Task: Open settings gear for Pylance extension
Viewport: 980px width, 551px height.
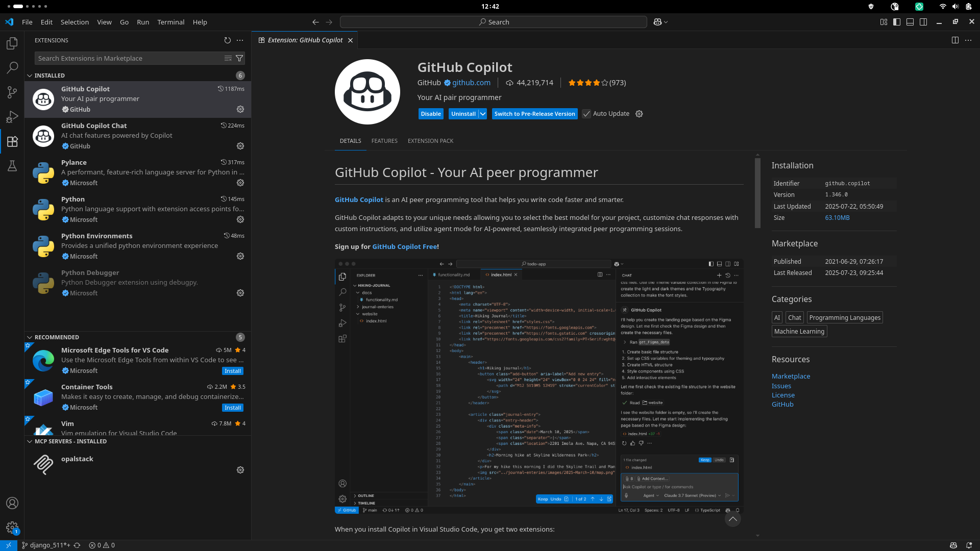Action: pyautogui.click(x=240, y=183)
